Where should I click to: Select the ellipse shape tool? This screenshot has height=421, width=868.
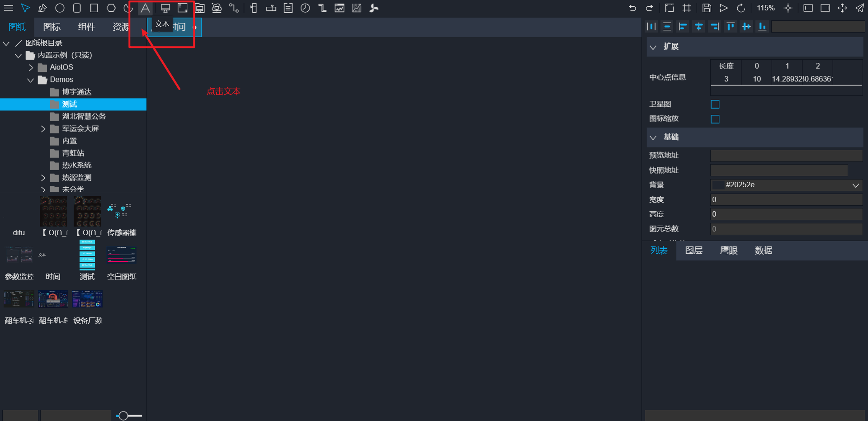[60, 8]
